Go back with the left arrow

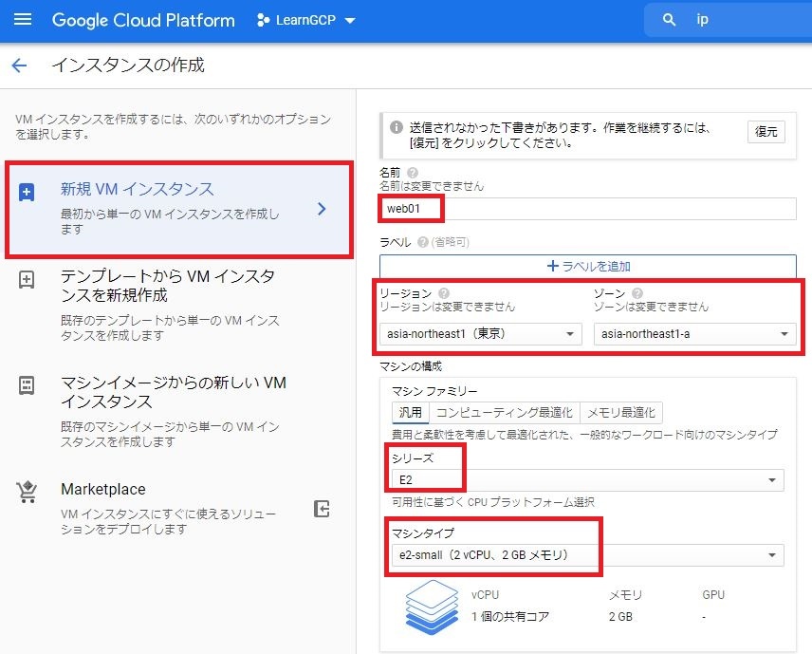[x=20, y=65]
